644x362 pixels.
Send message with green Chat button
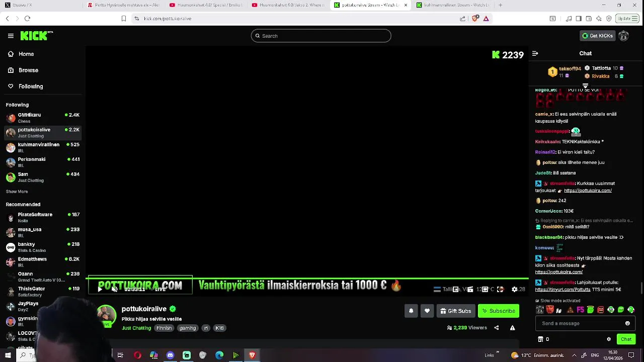[x=626, y=339]
